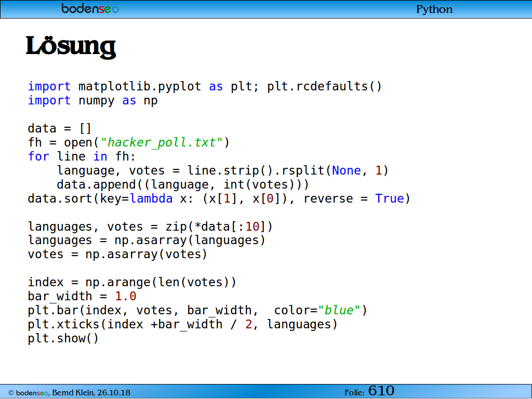
Task: Click the copyright text 'bodenseo, Bernd Klein, 26.10.18'
Action: [x=69, y=393]
